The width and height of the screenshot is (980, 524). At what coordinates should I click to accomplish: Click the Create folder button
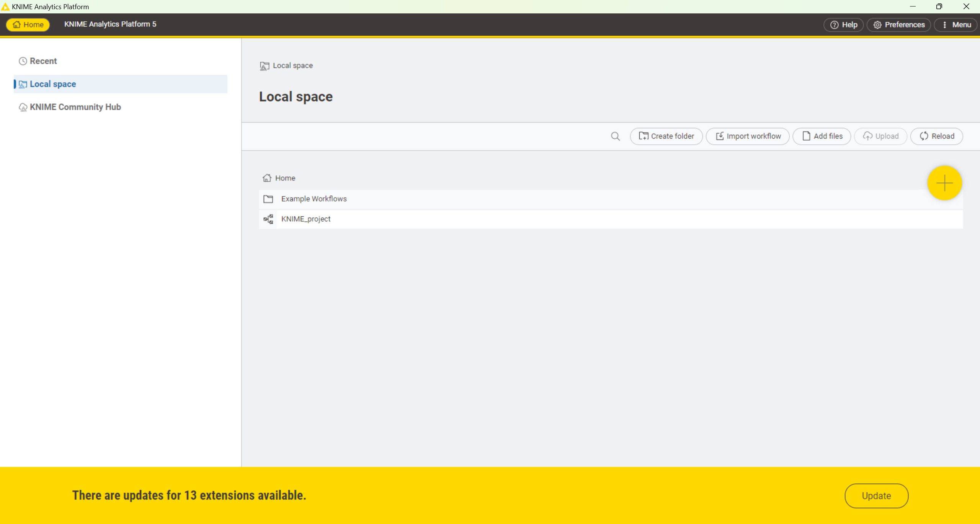(x=666, y=136)
